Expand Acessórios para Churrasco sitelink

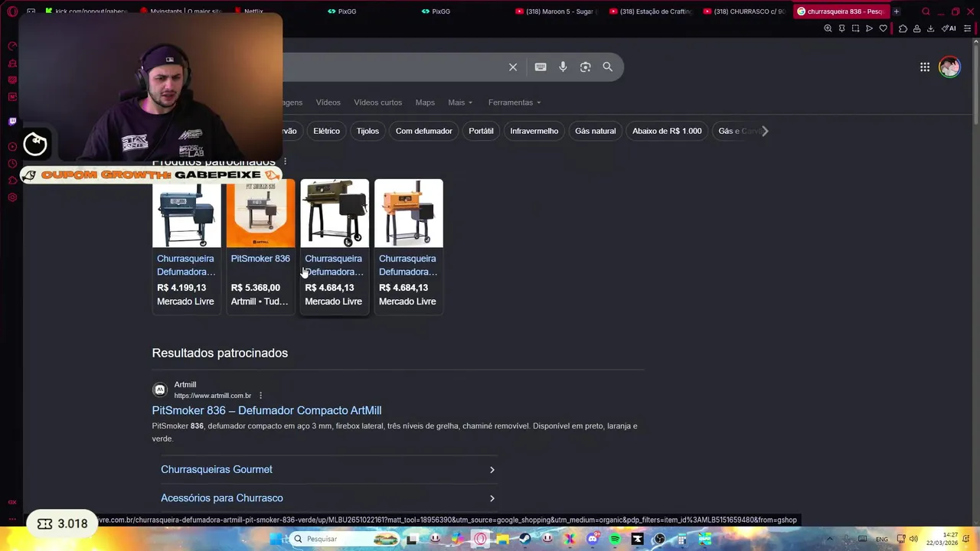(328, 498)
